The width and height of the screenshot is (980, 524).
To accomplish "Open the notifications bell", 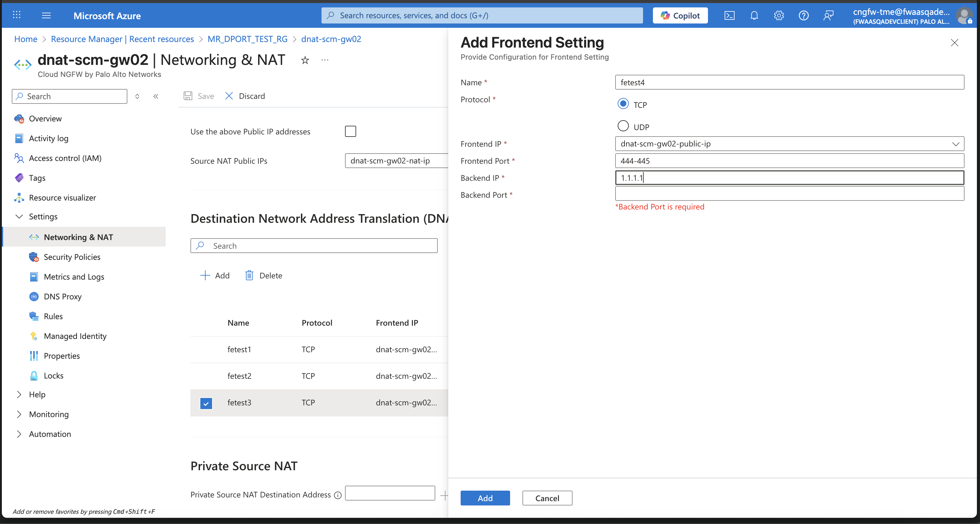I will click(754, 15).
